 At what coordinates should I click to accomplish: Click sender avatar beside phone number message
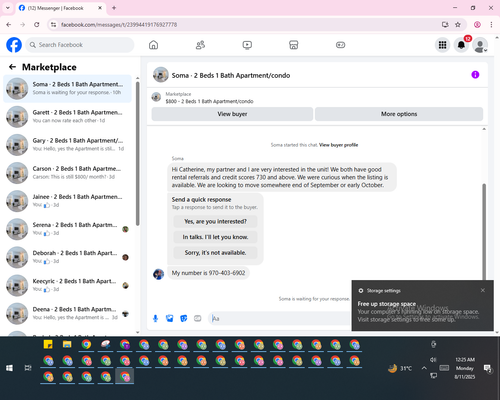pyautogui.click(x=158, y=274)
